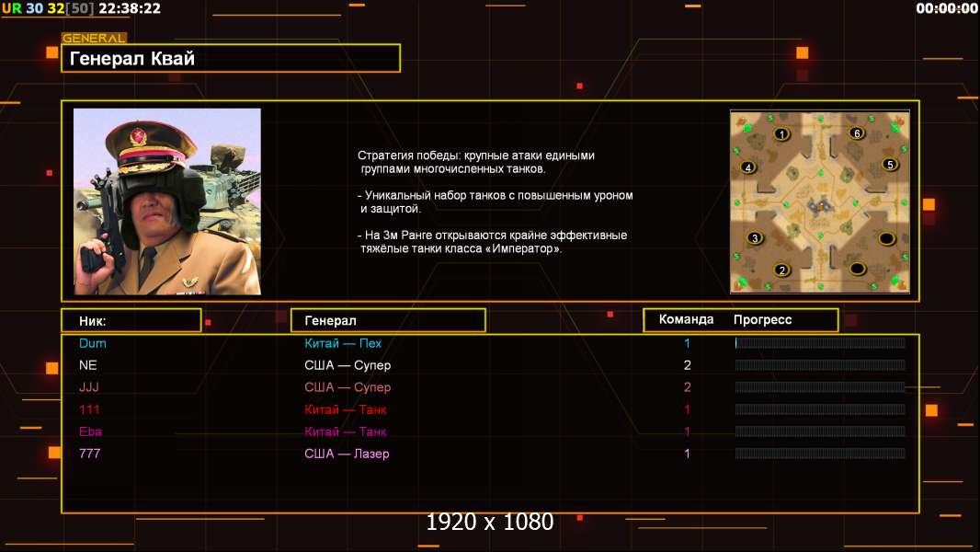Click the General Kwai portrait image

167,201
